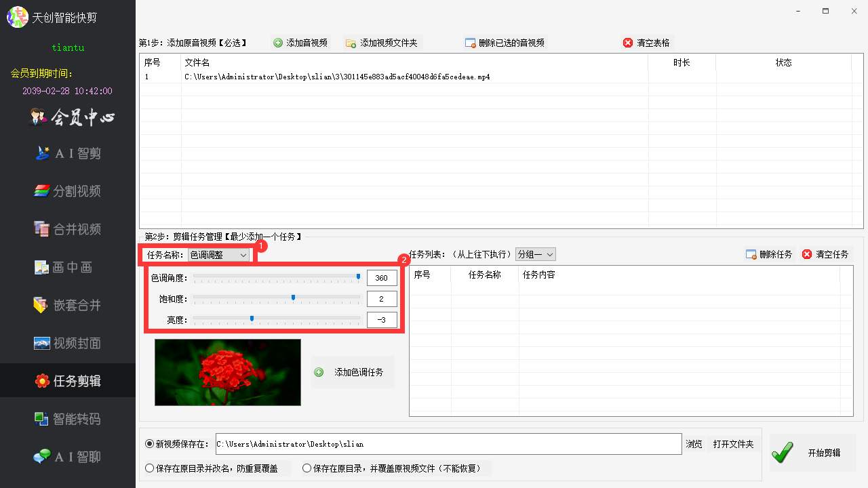Click the 浏览 browse button
The width and height of the screenshot is (868, 488).
coord(694,444)
